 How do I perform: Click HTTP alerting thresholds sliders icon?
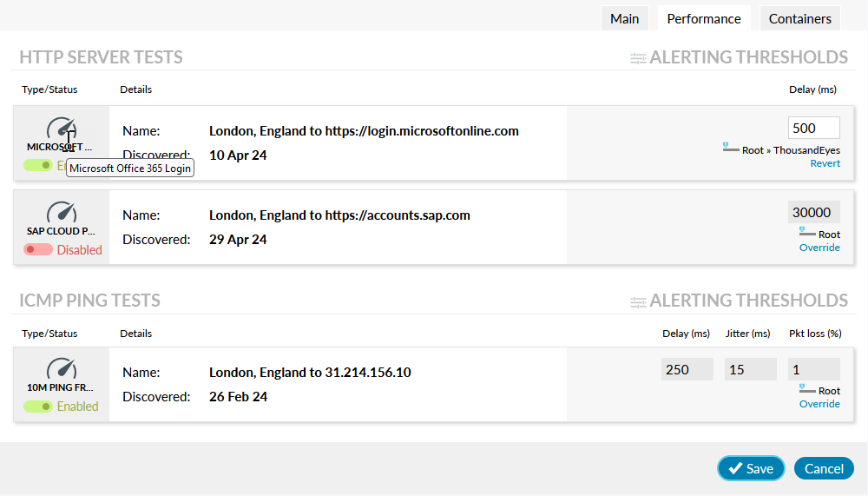coord(638,58)
